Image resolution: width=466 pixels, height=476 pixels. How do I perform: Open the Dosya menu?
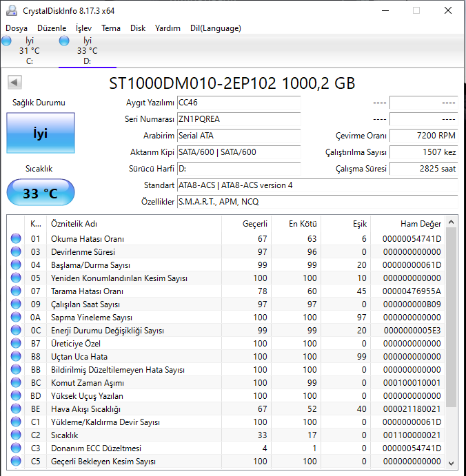coord(17,28)
